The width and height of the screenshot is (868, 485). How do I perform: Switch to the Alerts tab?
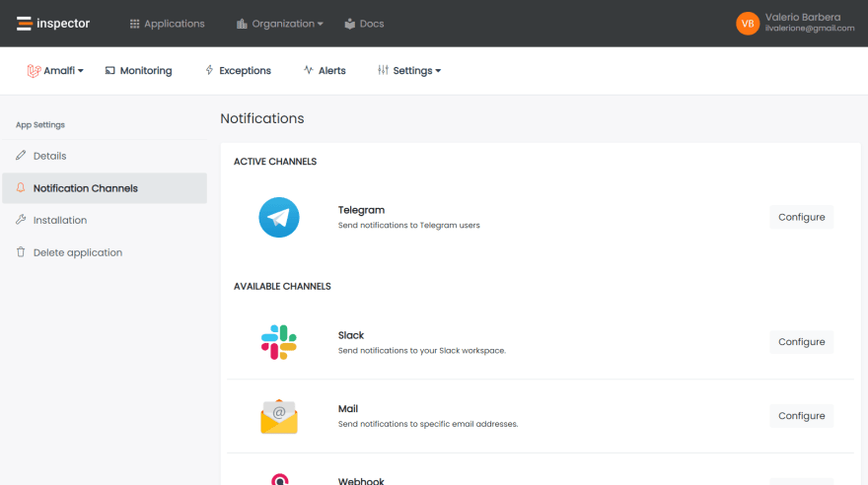(325, 71)
